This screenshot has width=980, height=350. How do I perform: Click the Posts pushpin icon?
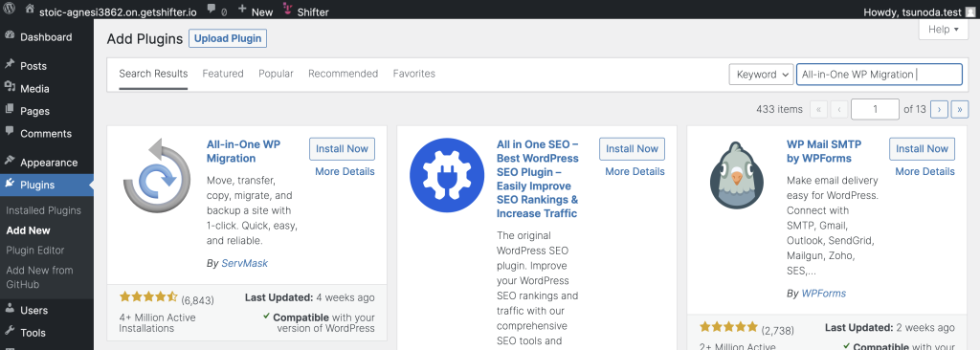click(10, 65)
